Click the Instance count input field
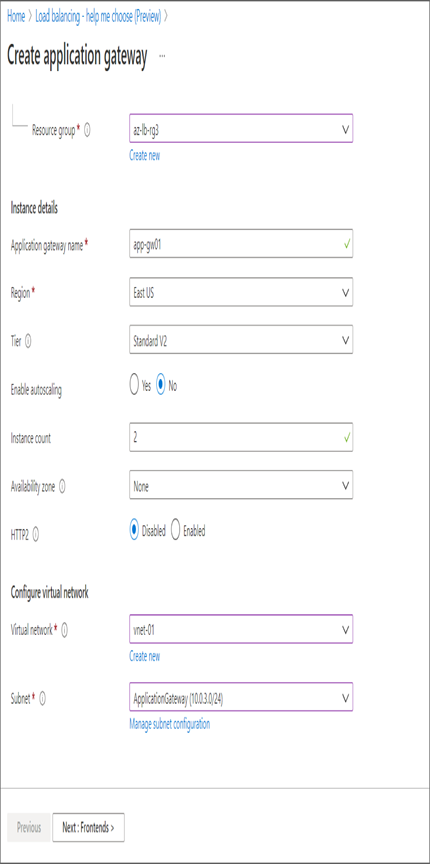The image size is (430, 864). coord(241,438)
